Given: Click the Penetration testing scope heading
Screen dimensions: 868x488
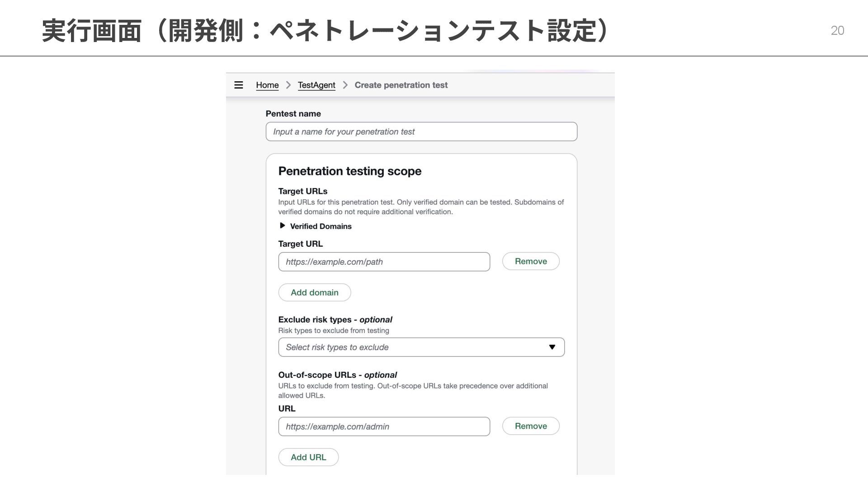Looking at the screenshot, I should pyautogui.click(x=349, y=171).
